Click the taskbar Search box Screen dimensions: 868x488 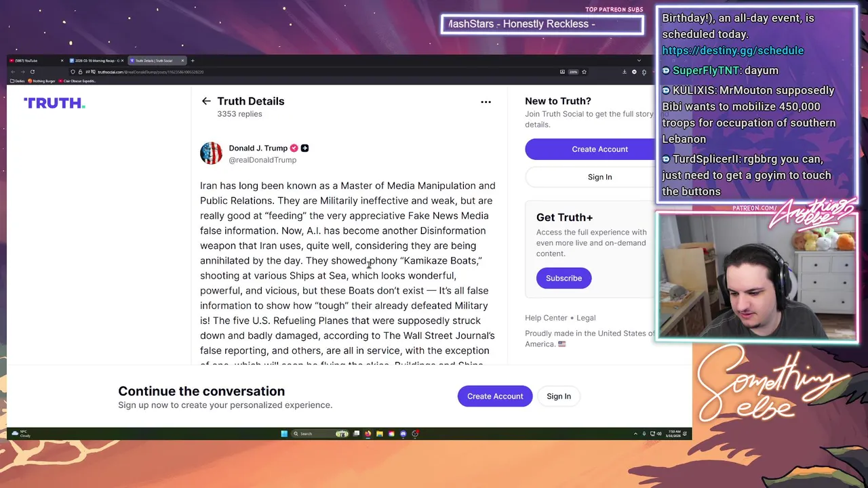pos(320,434)
